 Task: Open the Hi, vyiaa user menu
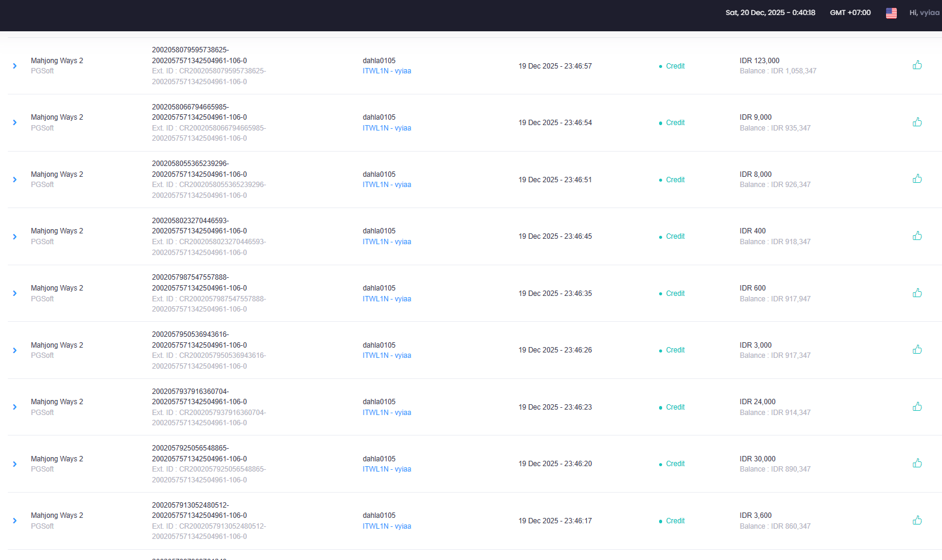tap(925, 13)
